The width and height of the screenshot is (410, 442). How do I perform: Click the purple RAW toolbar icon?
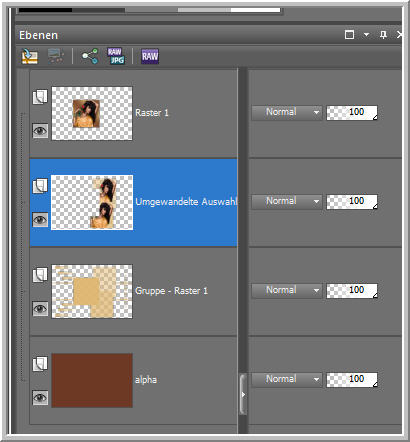150,56
